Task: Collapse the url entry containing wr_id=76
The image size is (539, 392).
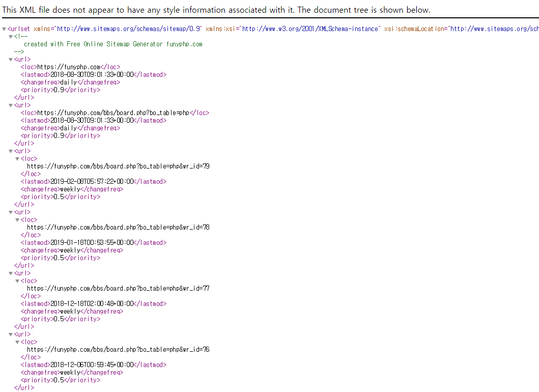Action: click(11, 334)
